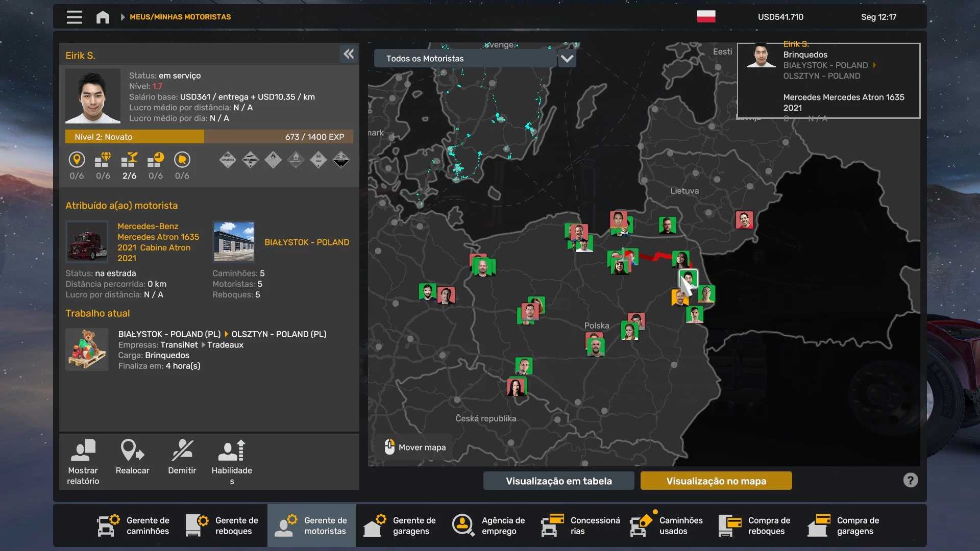Go to home screen icon
The image size is (980, 551).
(x=103, y=17)
